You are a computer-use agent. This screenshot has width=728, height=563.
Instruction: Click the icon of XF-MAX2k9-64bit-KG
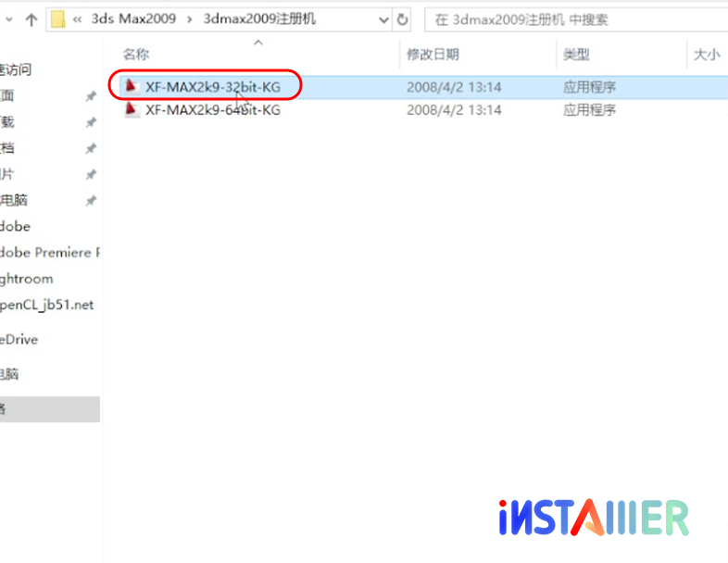[x=132, y=109]
